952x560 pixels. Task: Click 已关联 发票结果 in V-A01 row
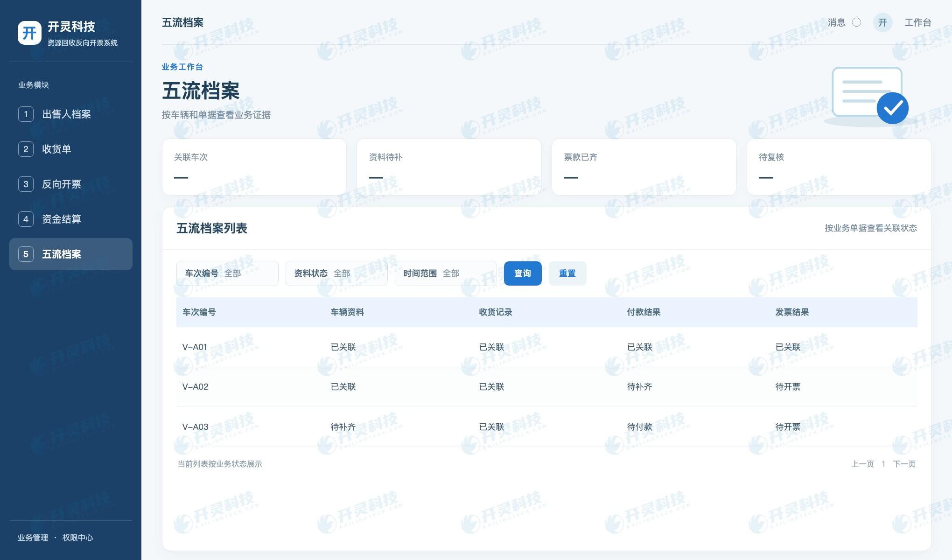788,347
